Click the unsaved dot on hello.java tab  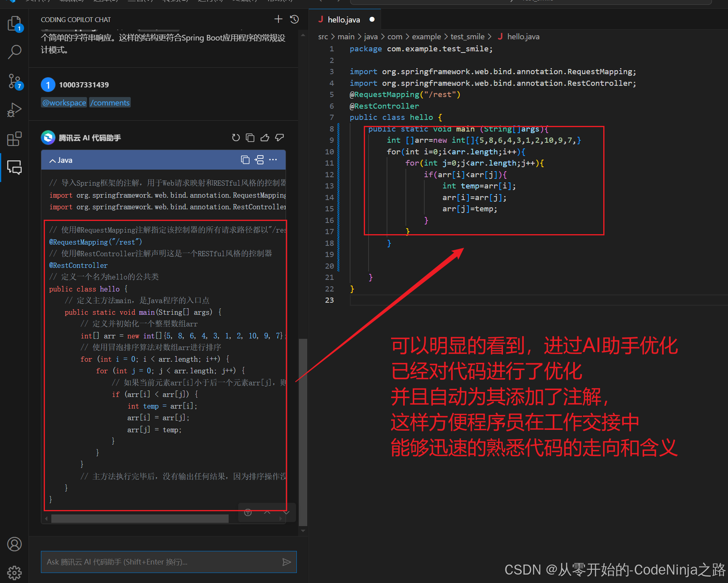coord(372,19)
